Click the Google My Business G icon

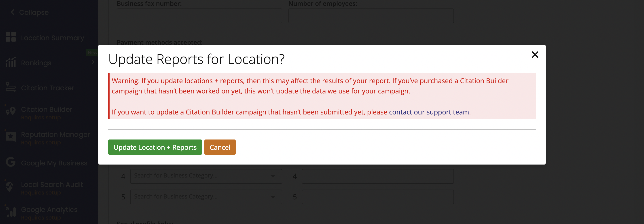click(x=11, y=162)
